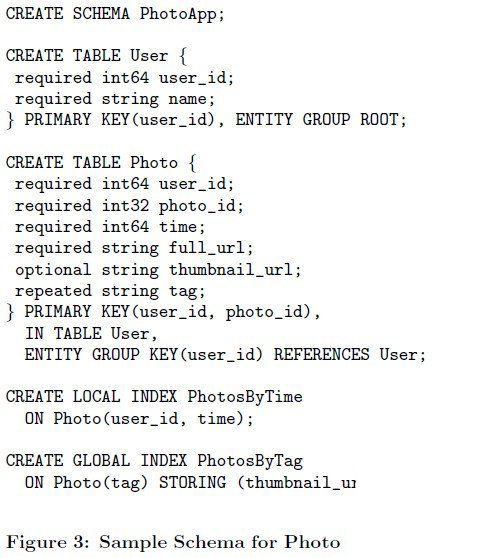Click the CREATE SCHEMA PhotoApp line

[115, 14]
